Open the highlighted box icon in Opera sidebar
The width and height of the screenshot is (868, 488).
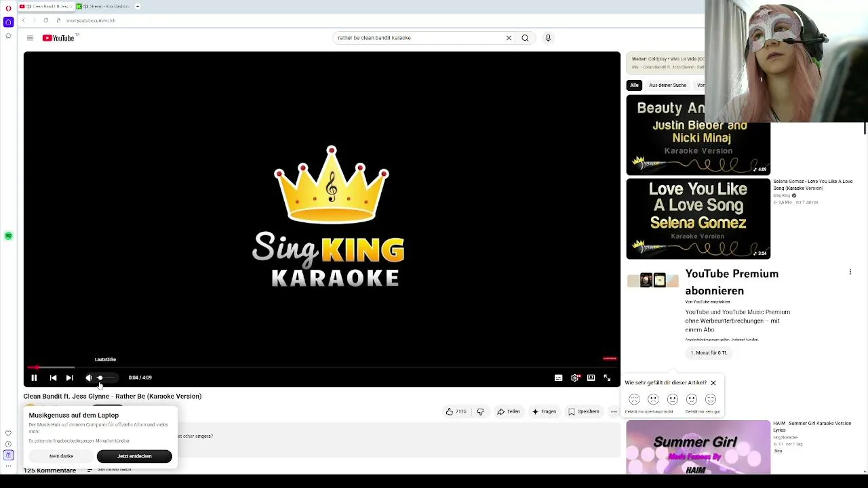(x=8, y=455)
